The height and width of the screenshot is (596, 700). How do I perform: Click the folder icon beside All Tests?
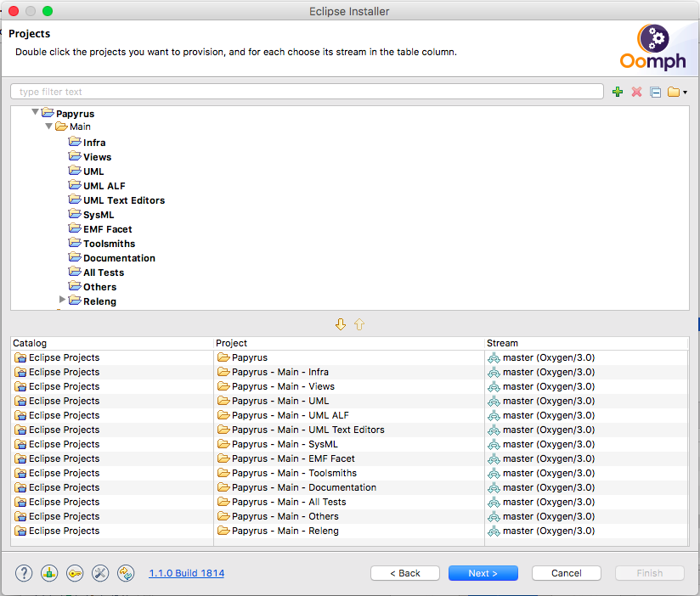pyautogui.click(x=75, y=272)
